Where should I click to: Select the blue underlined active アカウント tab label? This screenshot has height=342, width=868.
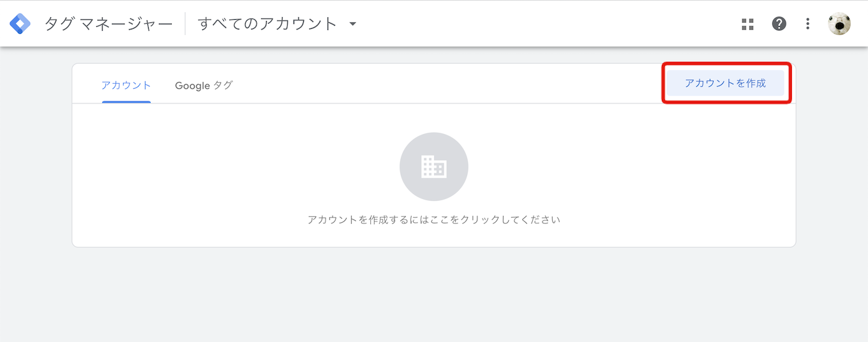[x=126, y=85]
